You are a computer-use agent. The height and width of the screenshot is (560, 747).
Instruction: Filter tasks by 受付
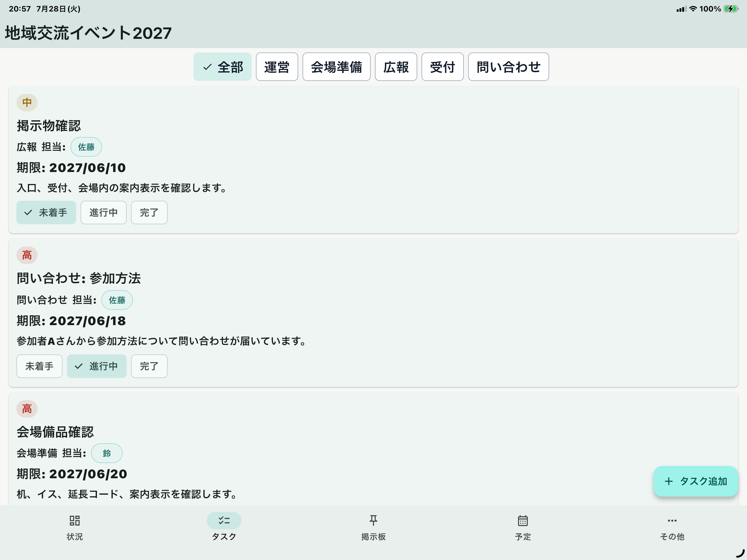point(442,67)
